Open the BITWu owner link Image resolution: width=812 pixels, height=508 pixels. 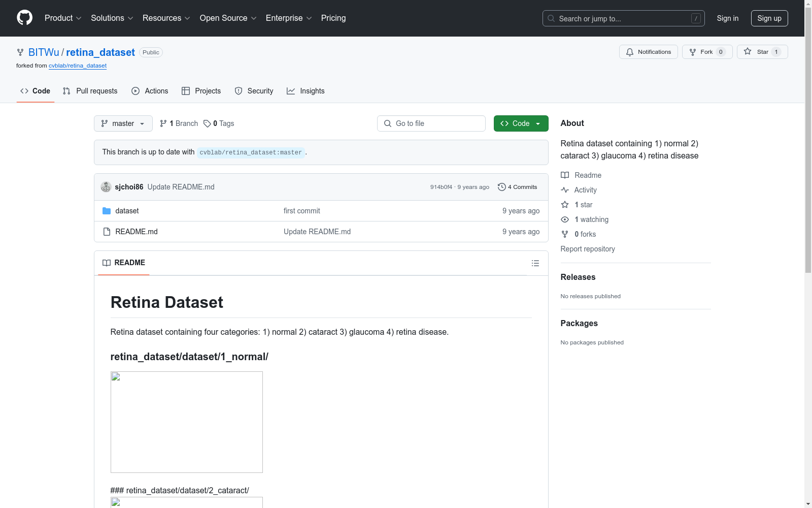point(44,52)
